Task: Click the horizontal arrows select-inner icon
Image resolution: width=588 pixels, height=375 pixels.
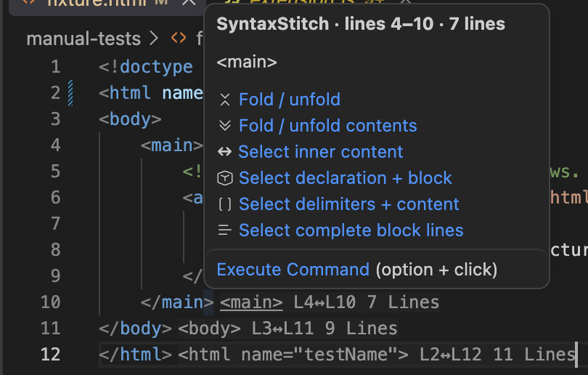Action: (x=224, y=152)
